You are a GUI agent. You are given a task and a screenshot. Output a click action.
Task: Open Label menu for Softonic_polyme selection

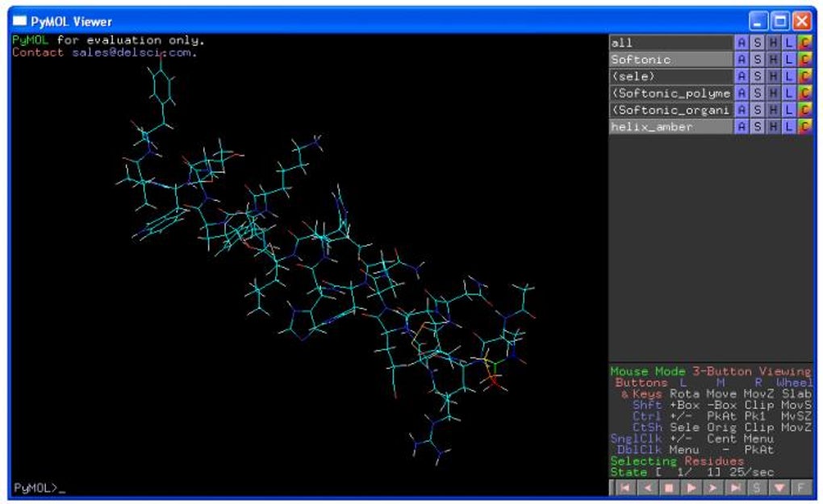(x=788, y=93)
